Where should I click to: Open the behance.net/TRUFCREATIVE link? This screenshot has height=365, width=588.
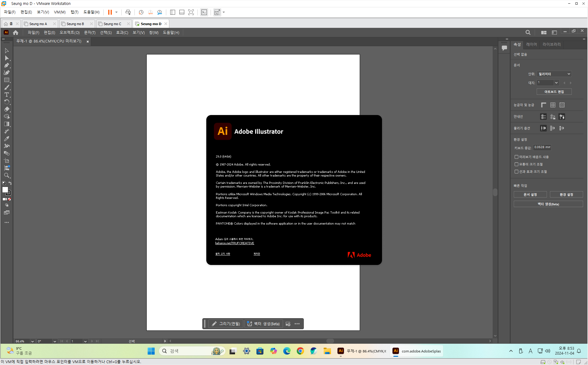click(234, 243)
